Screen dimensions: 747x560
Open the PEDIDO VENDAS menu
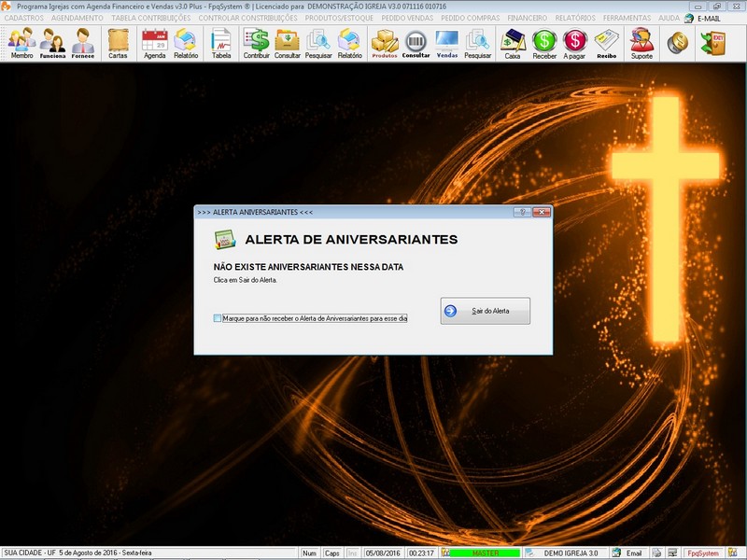coord(407,18)
